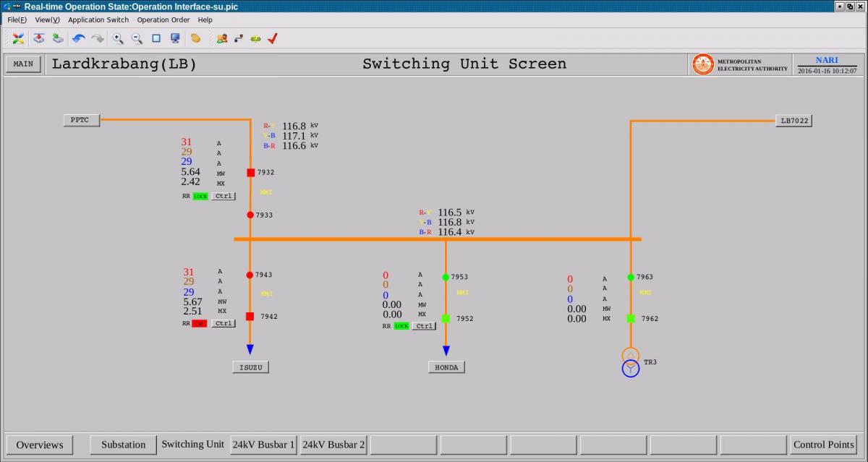Click the HONDA feeder label button
The height and width of the screenshot is (462, 868).
(446, 367)
